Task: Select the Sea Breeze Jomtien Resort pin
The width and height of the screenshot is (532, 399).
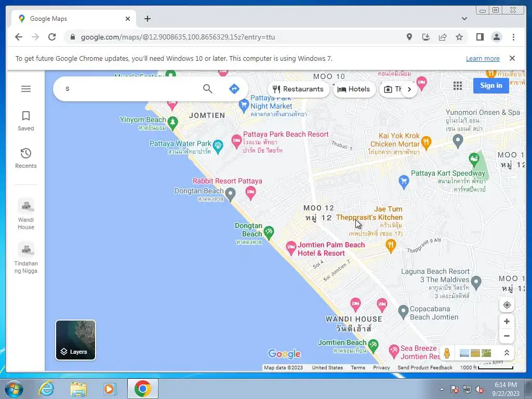Action: point(394,352)
